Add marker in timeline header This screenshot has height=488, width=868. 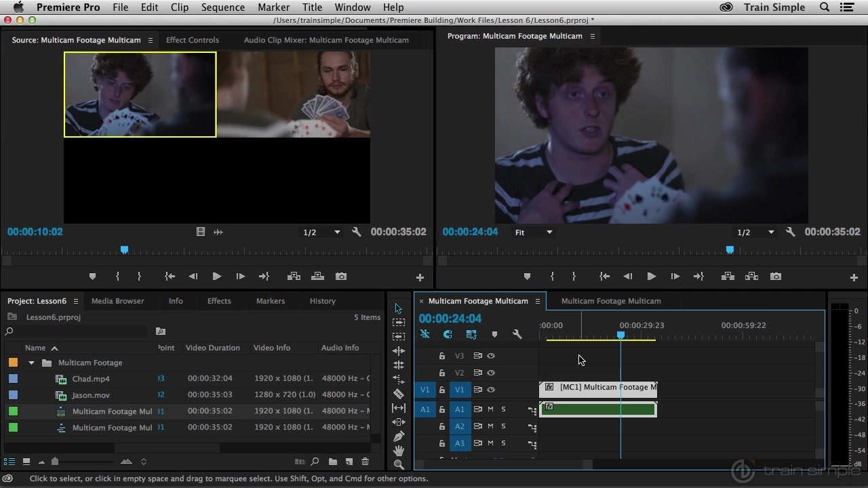[494, 334]
